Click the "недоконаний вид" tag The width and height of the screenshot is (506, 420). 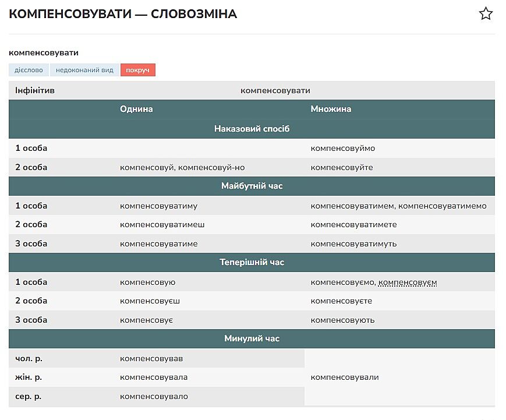pyautogui.click(x=84, y=70)
